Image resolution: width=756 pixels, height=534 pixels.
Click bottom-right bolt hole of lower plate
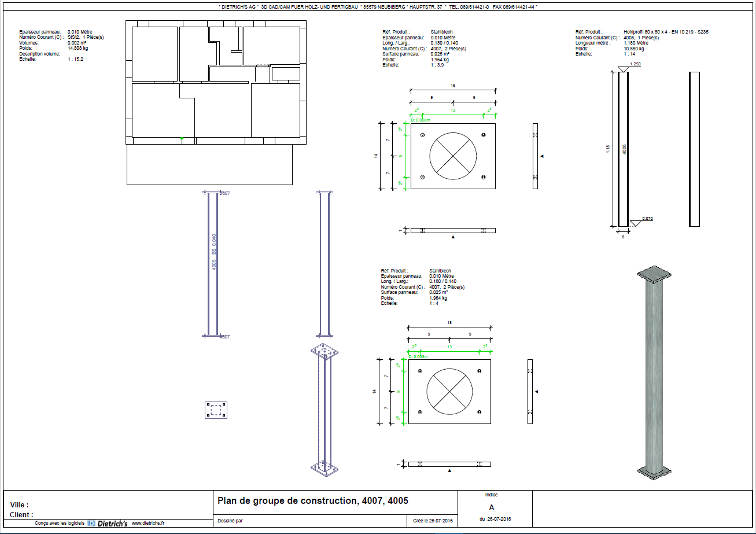[479, 412]
